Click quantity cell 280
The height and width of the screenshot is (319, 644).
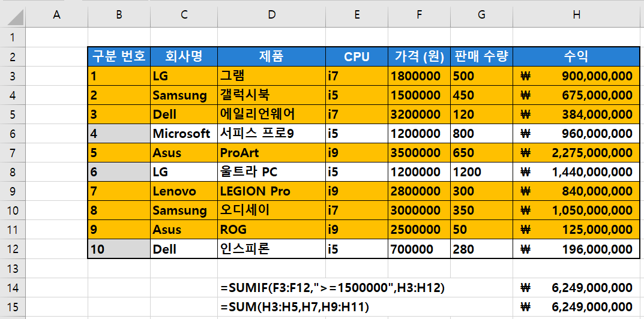coord(481,249)
